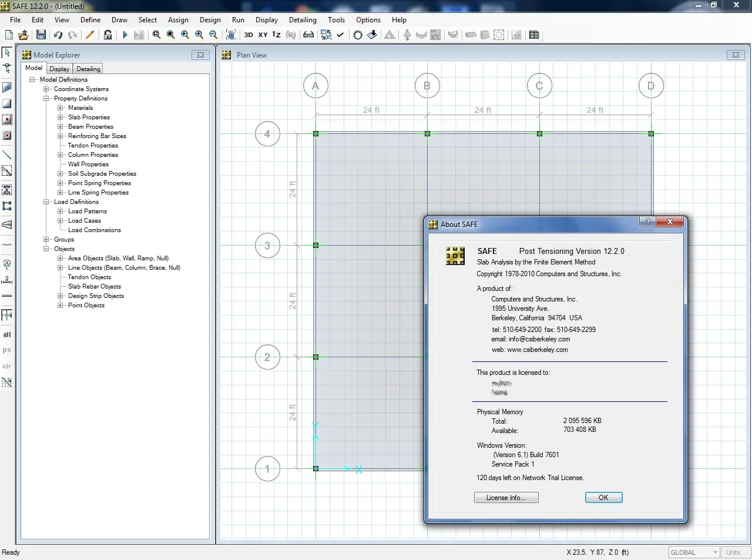This screenshot has height=560, width=752.
Task: Show loads with the down-arrow slab icon
Action: click(x=372, y=35)
